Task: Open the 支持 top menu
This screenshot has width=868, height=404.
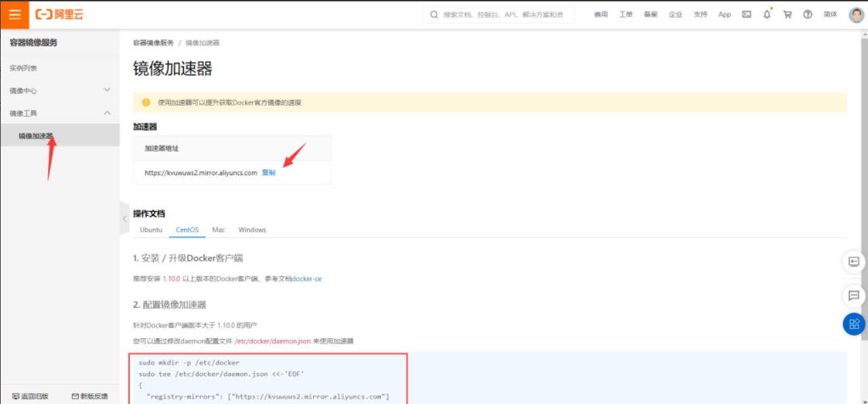Action: (700, 14)
